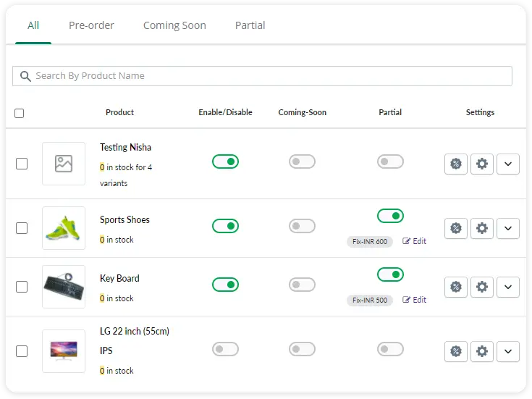Screen dimensions: 532x399
Task: Tick the checkbox for Key Board row
Action: (22, 287)
